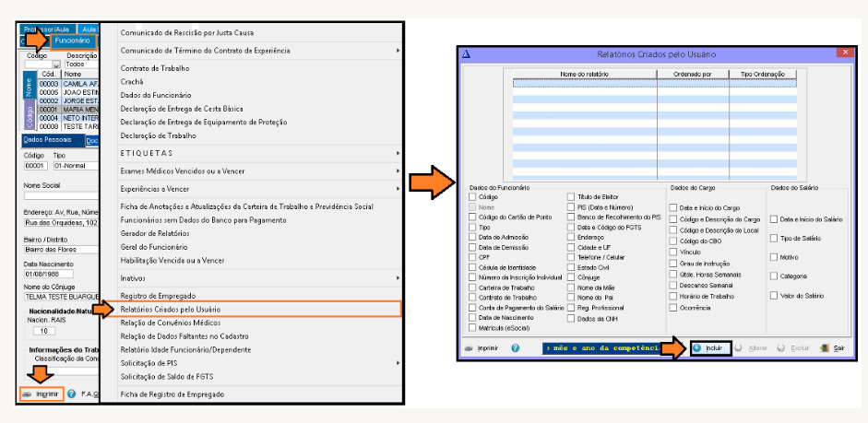The height and width of the screenshot is (423, 868).
Task: Tick the Data de Admissão checkbox
Action: [x=472, y=237]
